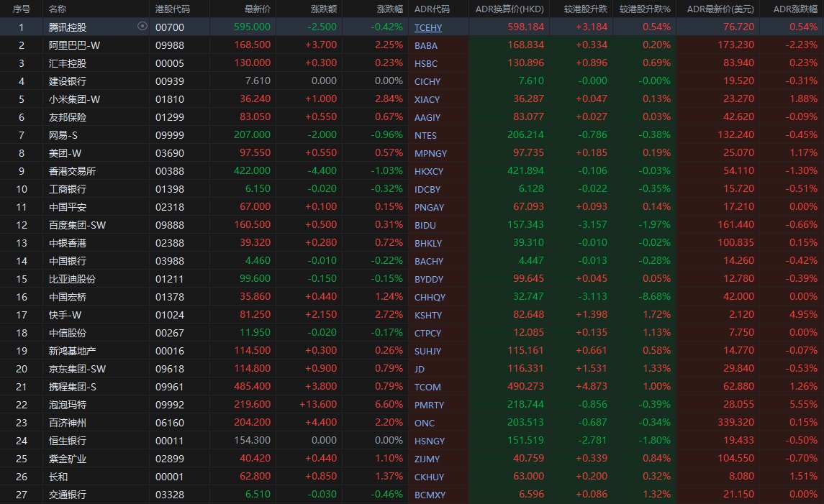
Task: Select the 汇丰控股 stock name
Action: [67, 63]
